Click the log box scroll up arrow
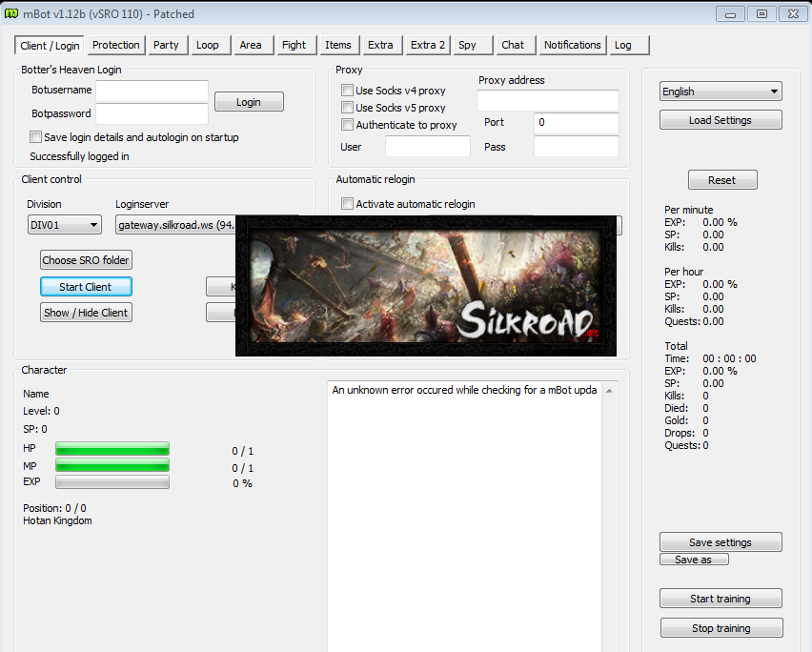The height and width of the screenshot is (652, 812). click(x=610, y=391)
